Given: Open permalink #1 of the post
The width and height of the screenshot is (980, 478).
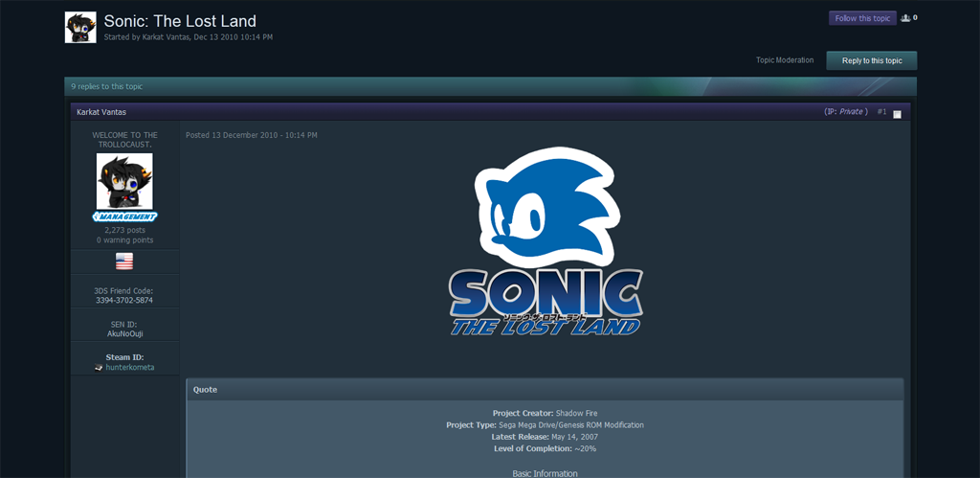Looking at the screenshot, I should (881, 112).
